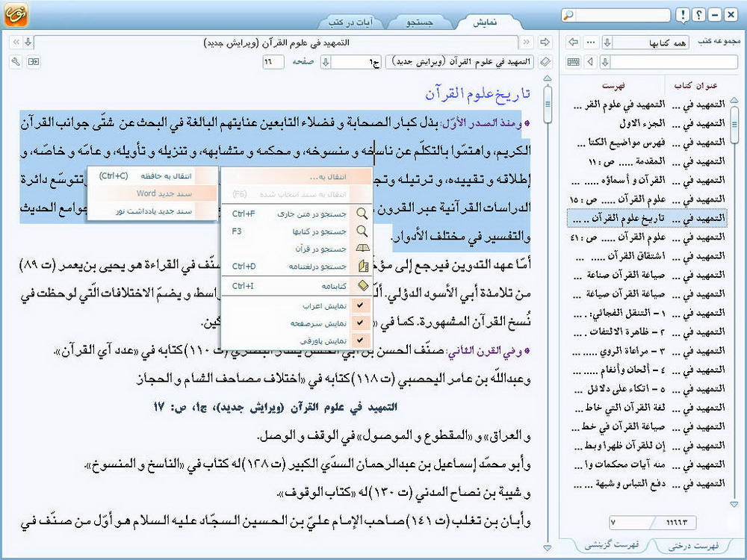
Task: Open the volume ج1 dropdown
Action: (x=326, y=62)
